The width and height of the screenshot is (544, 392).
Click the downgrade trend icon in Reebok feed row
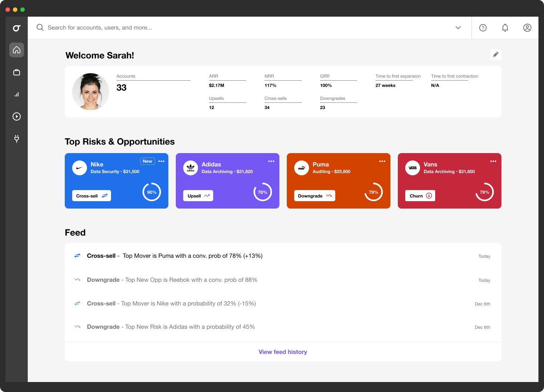point(77,280)
